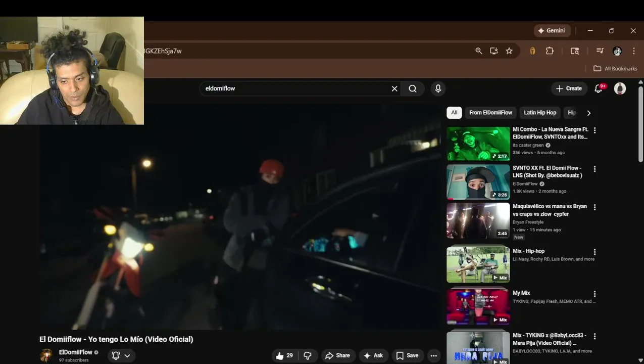The height and width of the screenshot is (364, 644).
Task: Open Mix - TYKING x BabyLocc83 thumbnail
Action: pos(478,348)
